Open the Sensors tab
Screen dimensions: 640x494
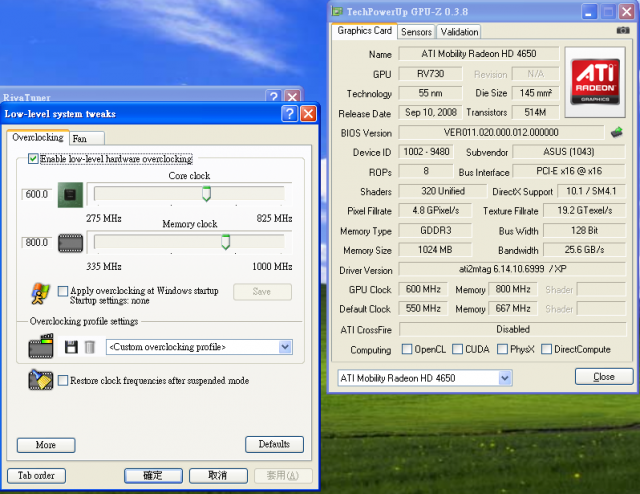point(416,32)
